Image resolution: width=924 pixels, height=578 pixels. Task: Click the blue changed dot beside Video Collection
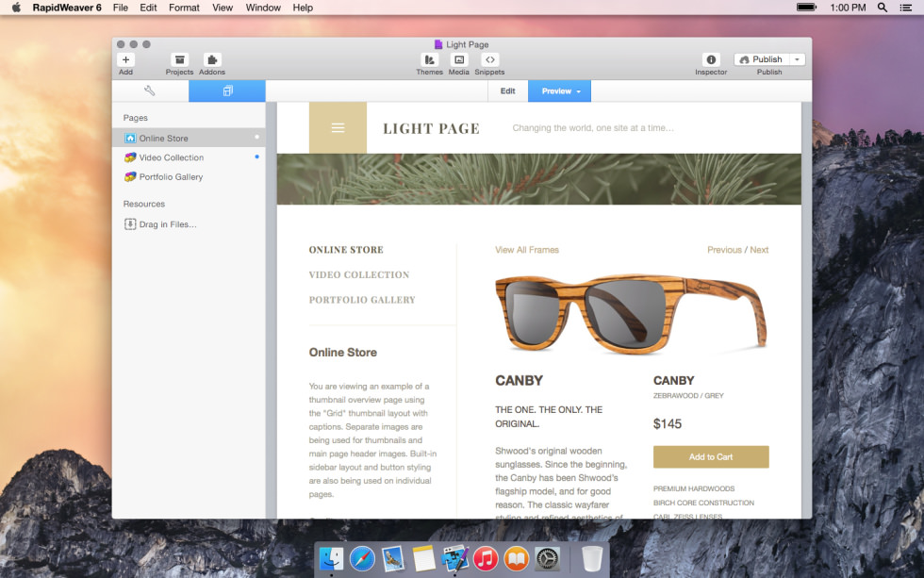click(x=256, y=157)
